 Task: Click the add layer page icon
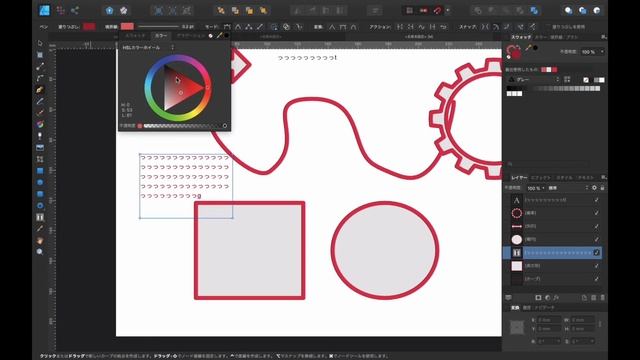coord(584,298)
